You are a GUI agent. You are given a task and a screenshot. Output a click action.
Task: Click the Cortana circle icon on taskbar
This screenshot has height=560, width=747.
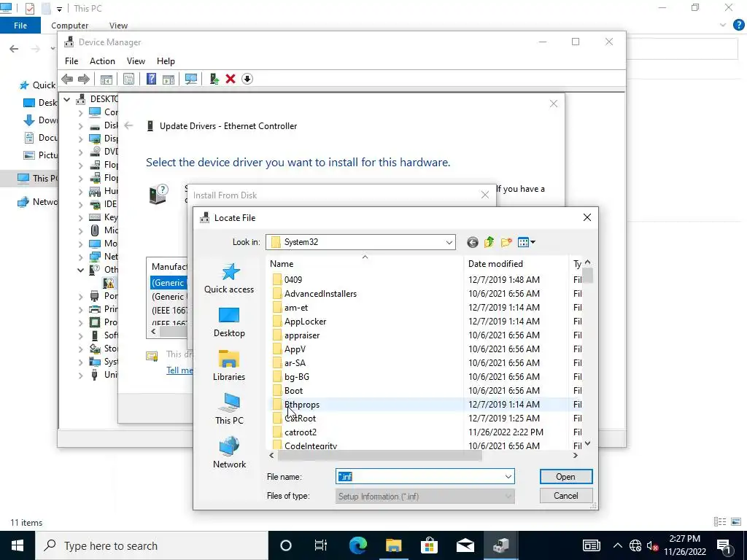click(286, 545)
